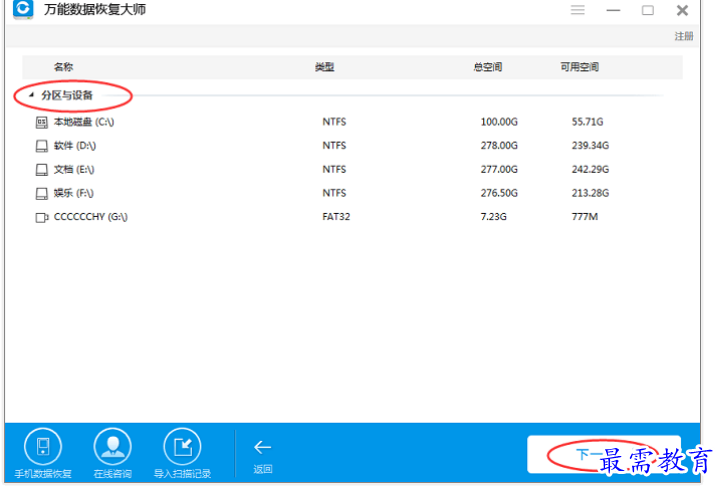Screen dimensions: 721x492
Task: Click the 277.00G total space value
Action: click(x=499, y=170)
